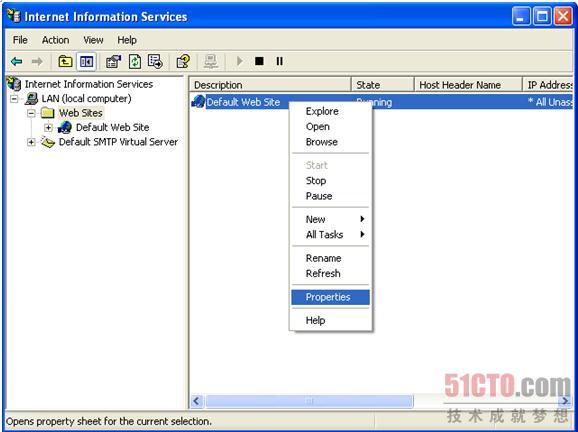Click the Forward arrow toolbar icon
Viewport: 578px width, 432px height.
coord(37,61)
